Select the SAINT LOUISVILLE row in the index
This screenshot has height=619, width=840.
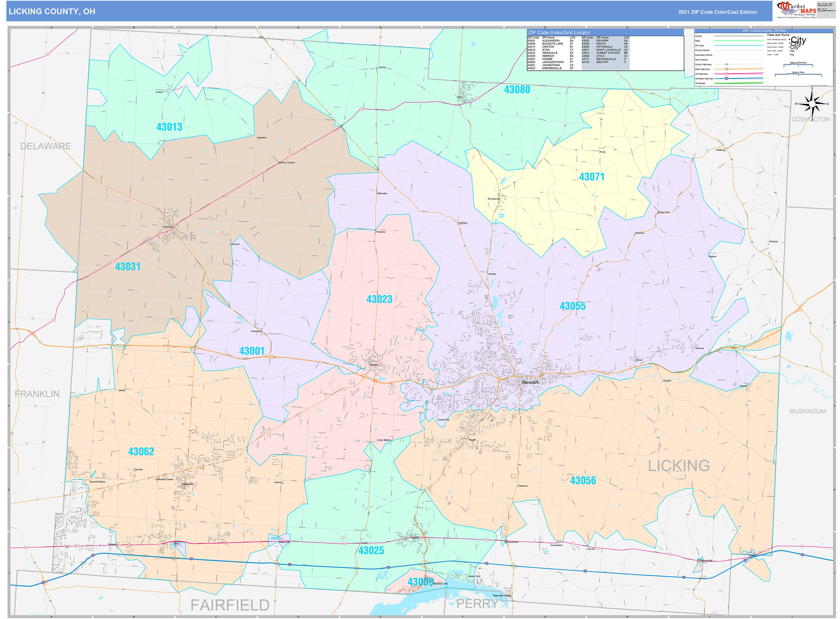tap(605, 50)
